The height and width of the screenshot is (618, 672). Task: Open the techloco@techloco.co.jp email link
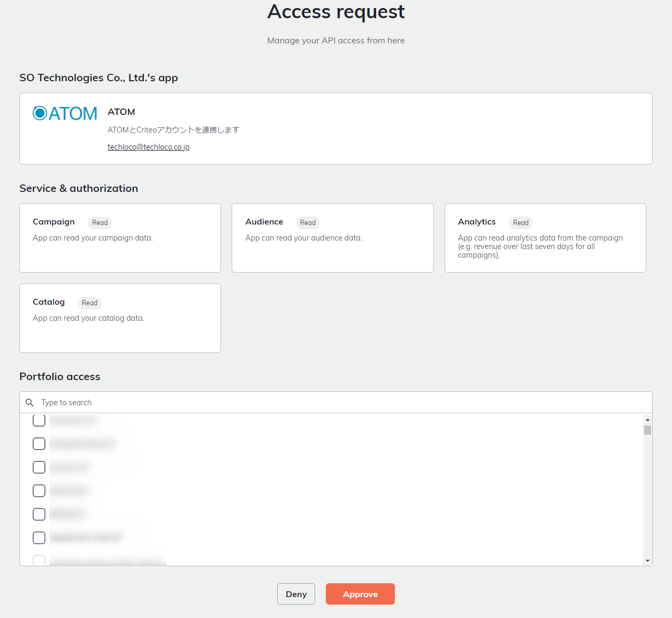click(x=149, y=147)
